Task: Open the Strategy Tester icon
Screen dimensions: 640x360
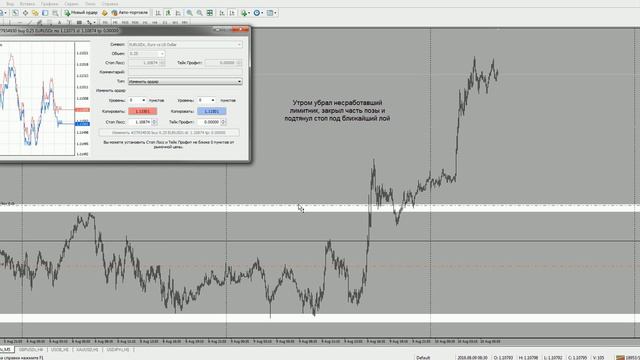Action: [55, 13]
